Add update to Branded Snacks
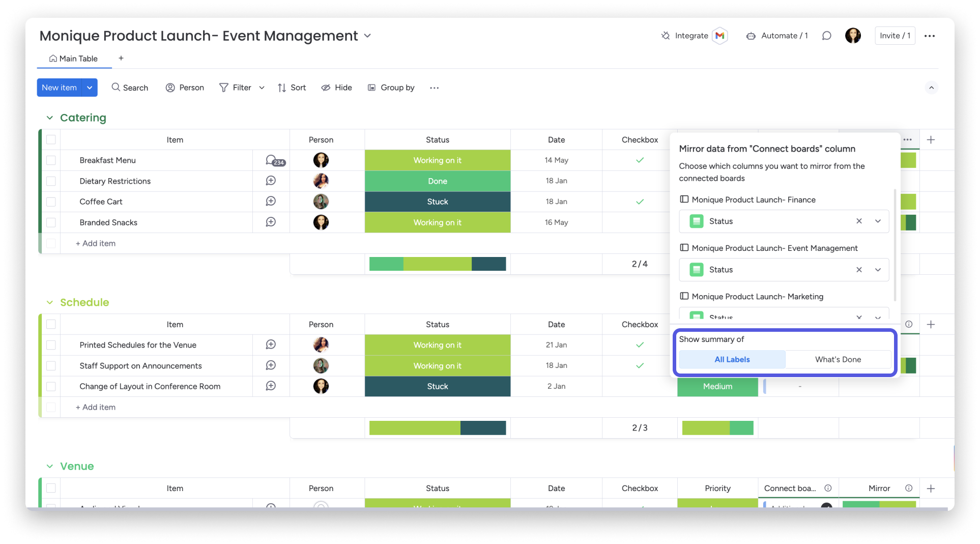This screenshot has height=544, width=980. (271, 222)
